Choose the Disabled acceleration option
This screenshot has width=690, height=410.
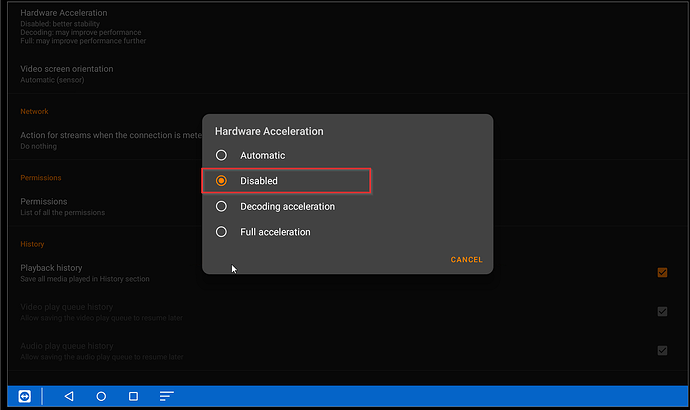point(222,181)
